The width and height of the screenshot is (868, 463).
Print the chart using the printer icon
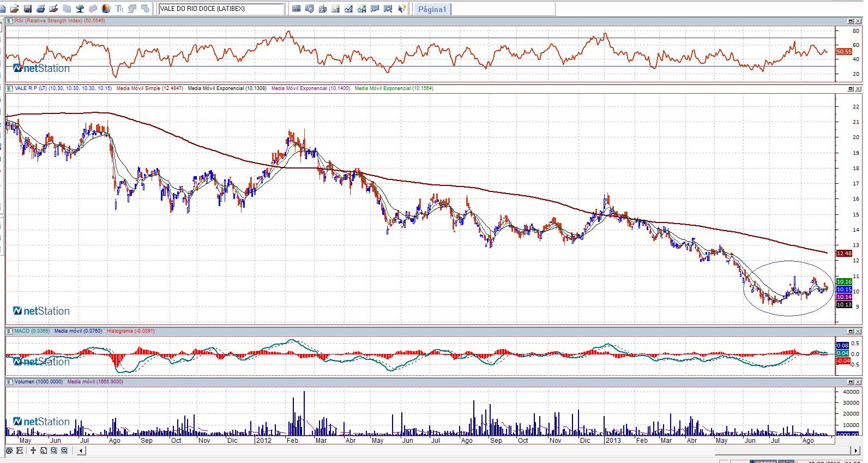coord(41,9)
